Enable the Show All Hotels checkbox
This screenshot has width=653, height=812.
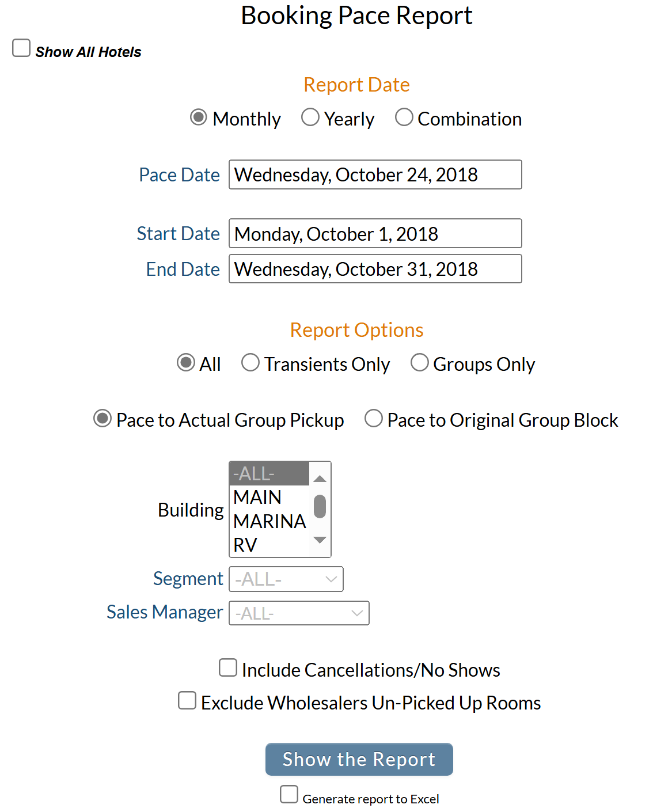[21, 48]
